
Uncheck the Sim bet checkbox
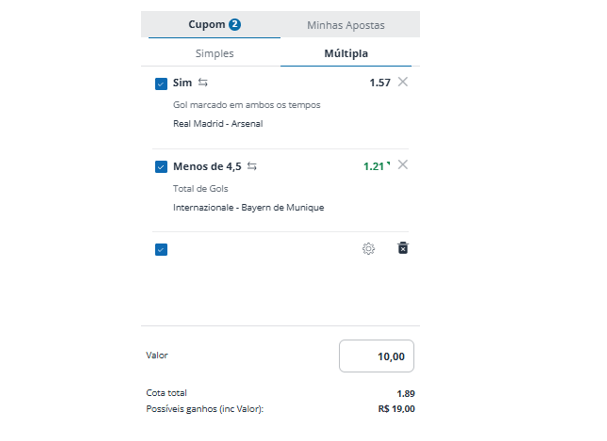pos(161,84)
